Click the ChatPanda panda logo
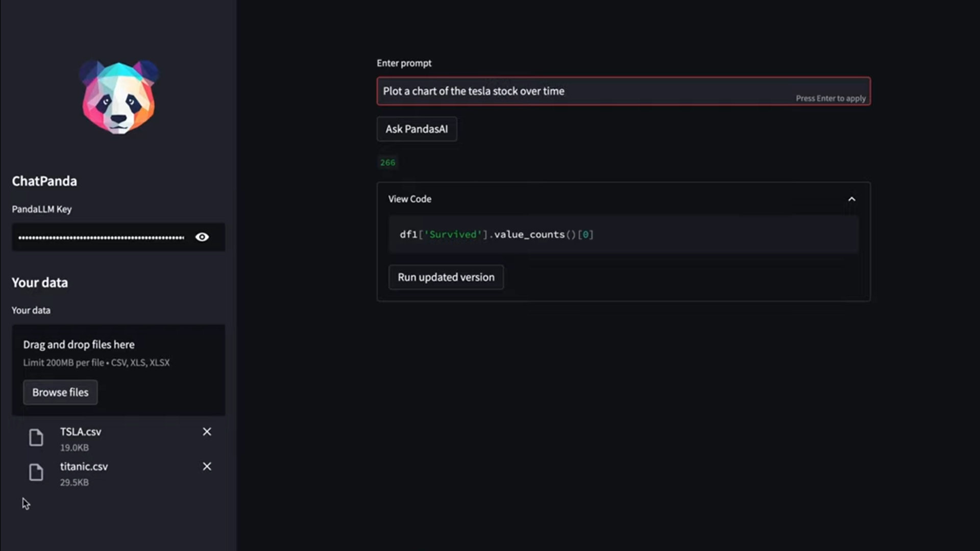The image size is (980, 551). pos(118,97)
